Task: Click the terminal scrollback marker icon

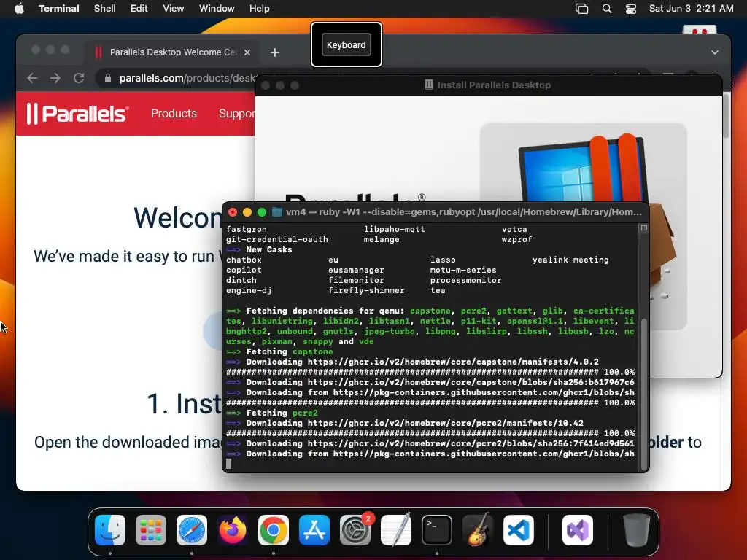Action: 643,228
